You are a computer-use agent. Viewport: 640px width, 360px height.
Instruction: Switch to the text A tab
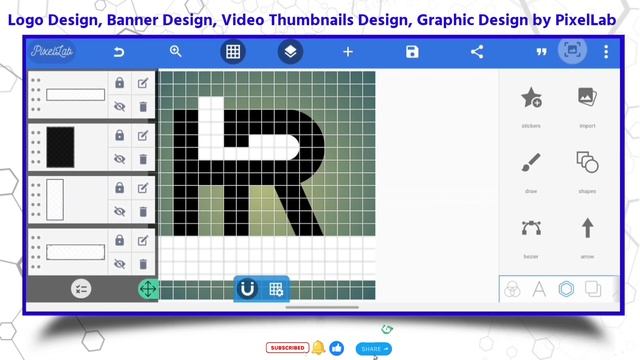click(x=539, y=289)
